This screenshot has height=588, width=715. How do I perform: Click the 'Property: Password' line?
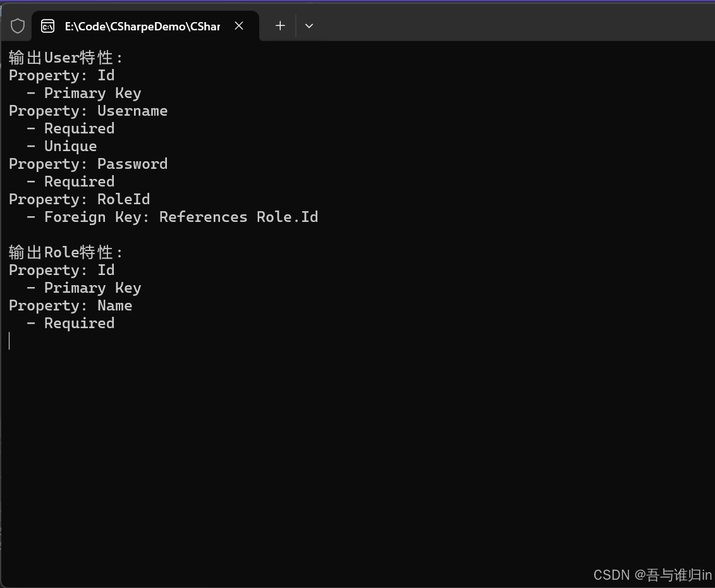(x=88, y=164)
